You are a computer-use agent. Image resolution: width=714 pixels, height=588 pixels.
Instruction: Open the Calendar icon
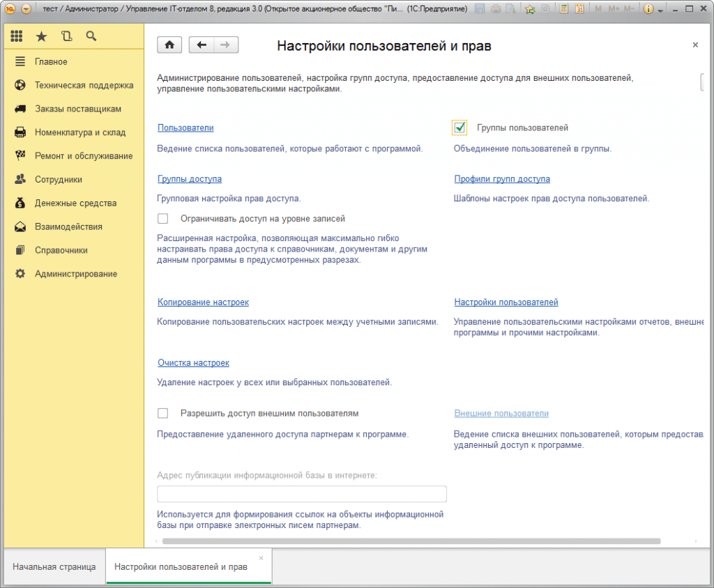coord(579,8)
